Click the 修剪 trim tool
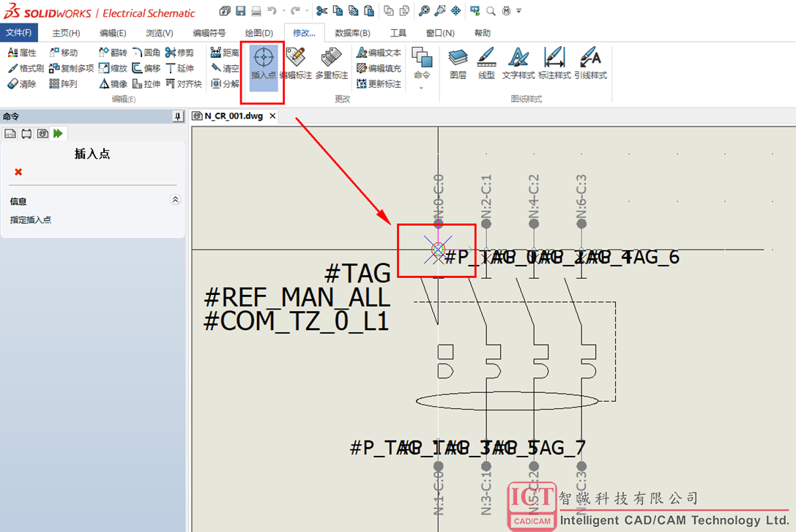 (x=179, y=52)
